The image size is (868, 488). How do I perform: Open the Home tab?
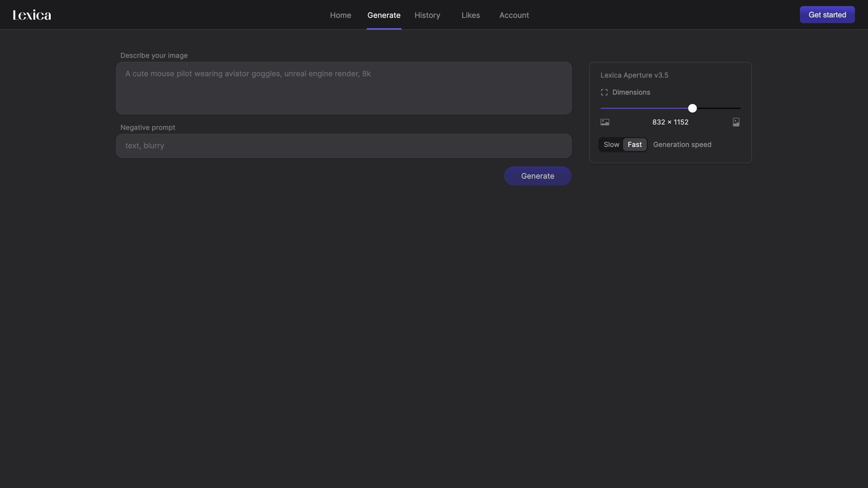[x=340, y=15]
